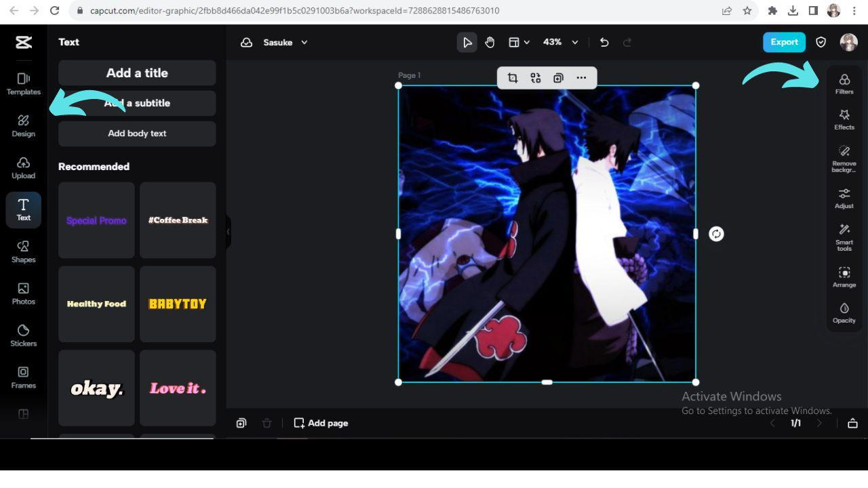Viewport: 868px width, 488px height.
Task: Open the CapCut account avatar menu
Action: coord(849,42)
